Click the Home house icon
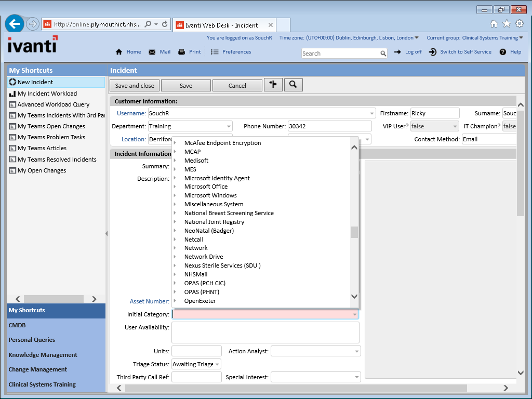This screenshot has height=399, width=532. pyautogui.click(x=119, y=52)
